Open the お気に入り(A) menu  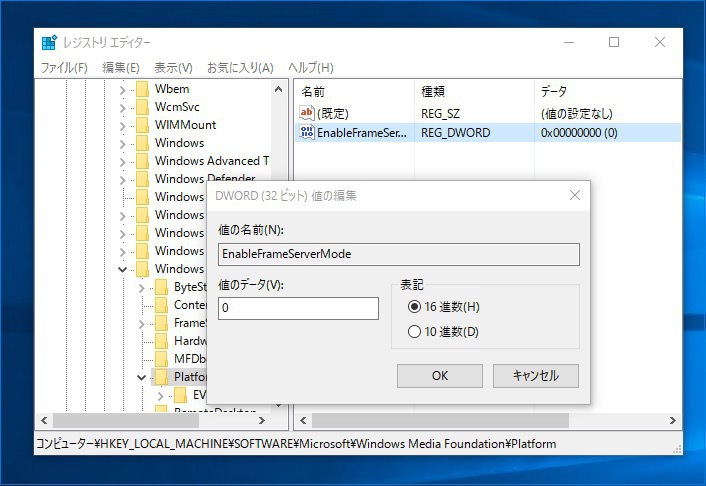[240, 68]
